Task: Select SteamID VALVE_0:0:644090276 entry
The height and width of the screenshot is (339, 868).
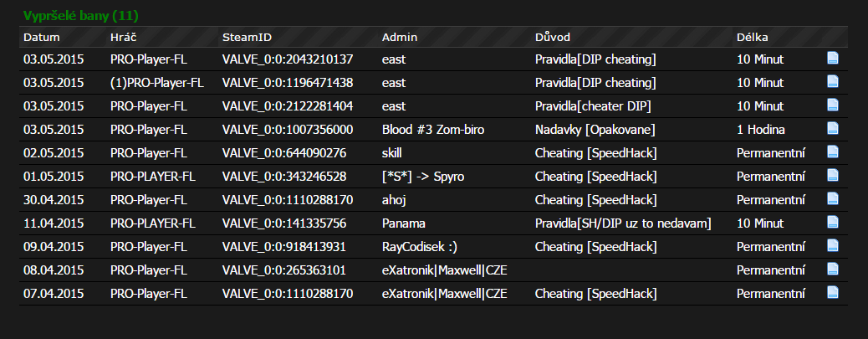Action: click(284, 153)
